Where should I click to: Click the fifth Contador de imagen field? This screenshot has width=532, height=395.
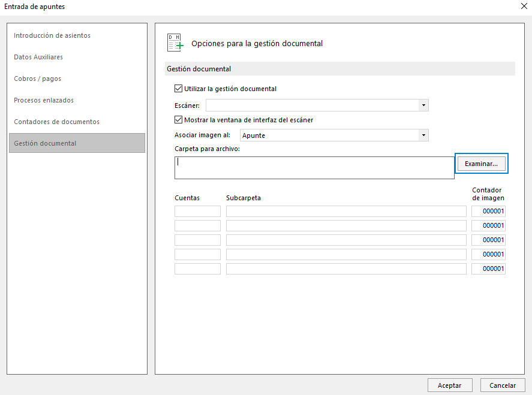click(x=488, y=269)
